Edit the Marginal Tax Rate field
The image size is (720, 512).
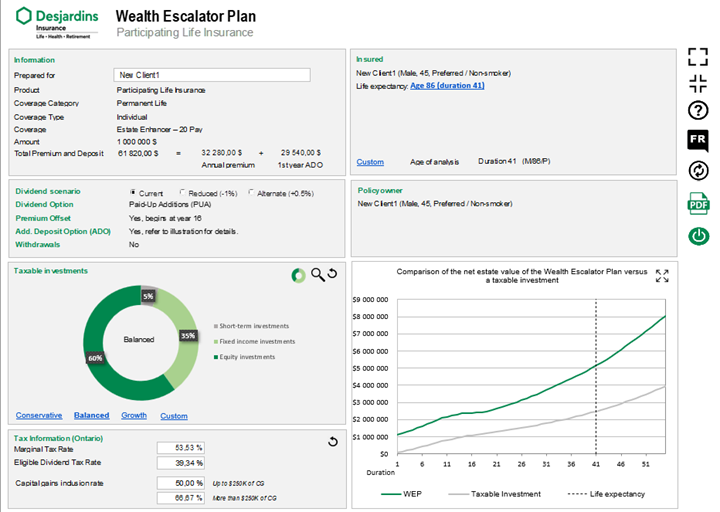180,448
